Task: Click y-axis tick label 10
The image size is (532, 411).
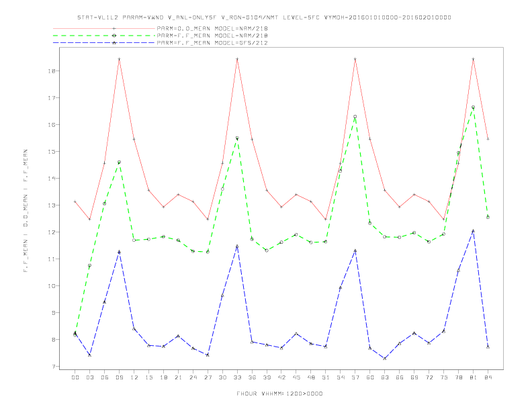Action: [x=52, y=286]
